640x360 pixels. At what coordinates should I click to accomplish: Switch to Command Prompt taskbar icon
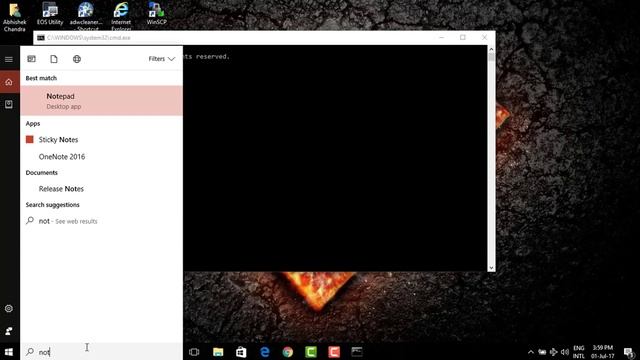pyautogui.click(x=357, y=352)
